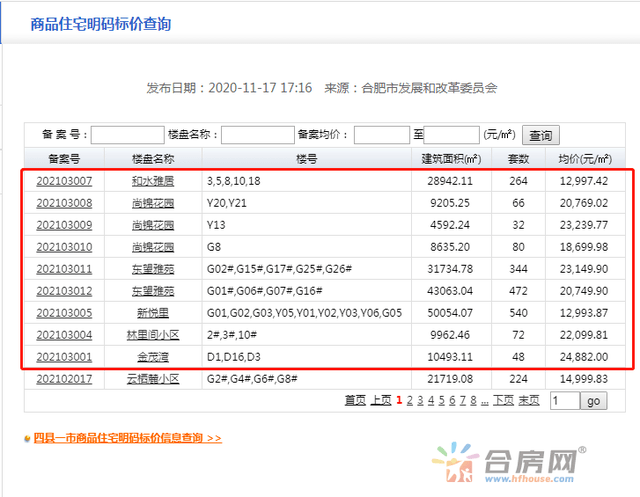This screenshot has width=640, height=497.
Task: Go to page 5 of results
Action: [442, 401]
